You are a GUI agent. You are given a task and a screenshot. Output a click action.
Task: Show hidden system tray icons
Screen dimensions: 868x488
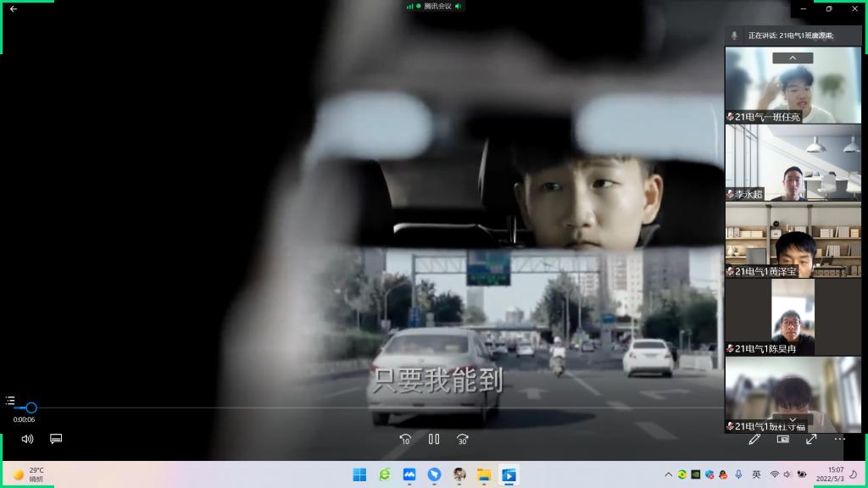point(668,474)
